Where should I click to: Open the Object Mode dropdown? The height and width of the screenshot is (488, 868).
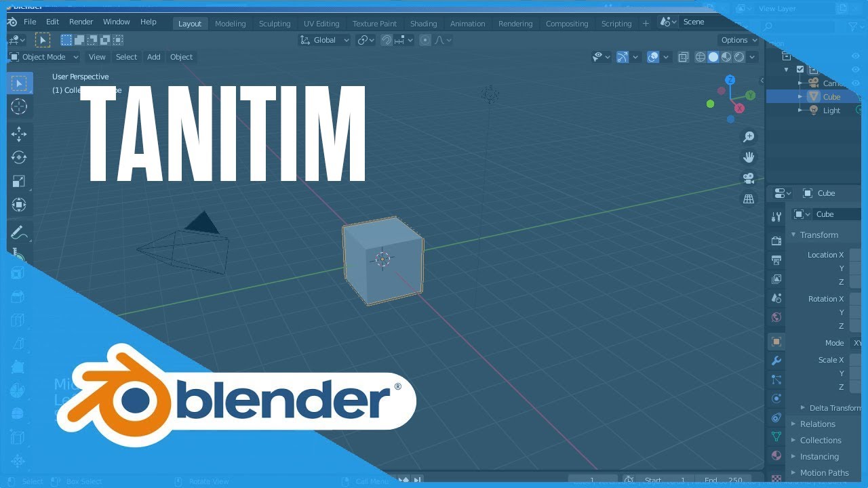(44, 57)
